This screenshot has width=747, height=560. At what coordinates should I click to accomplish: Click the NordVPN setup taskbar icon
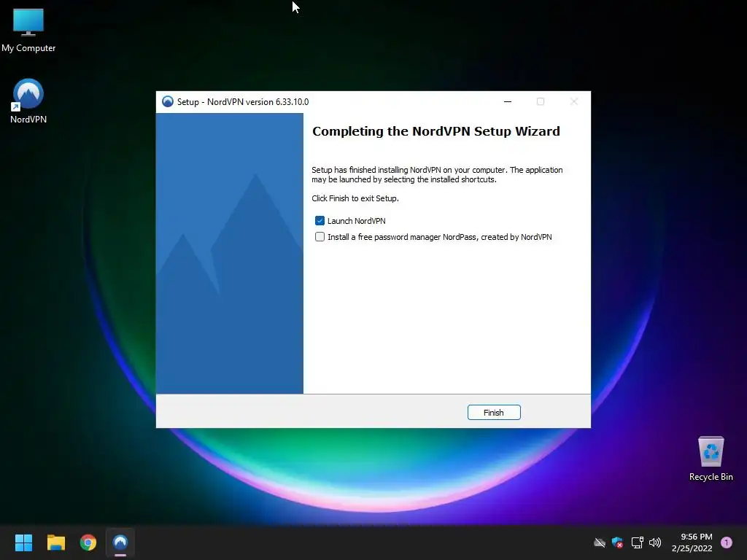click(120, 542)
